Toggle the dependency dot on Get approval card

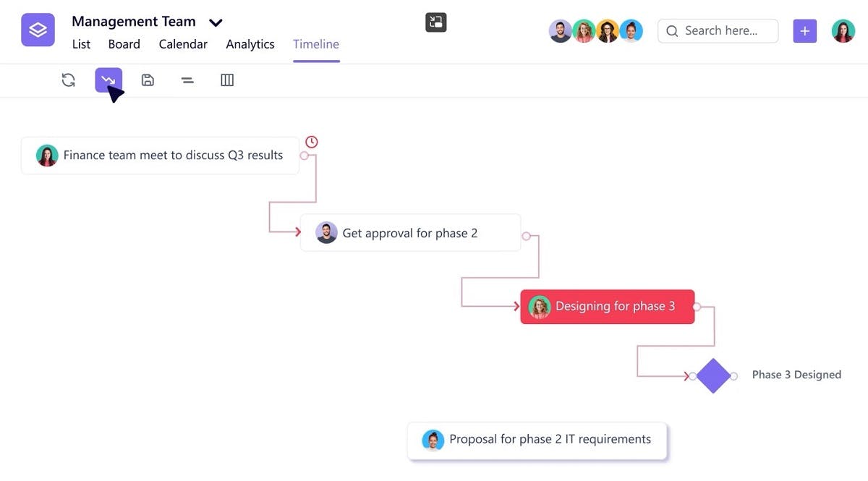pos(527,235)
